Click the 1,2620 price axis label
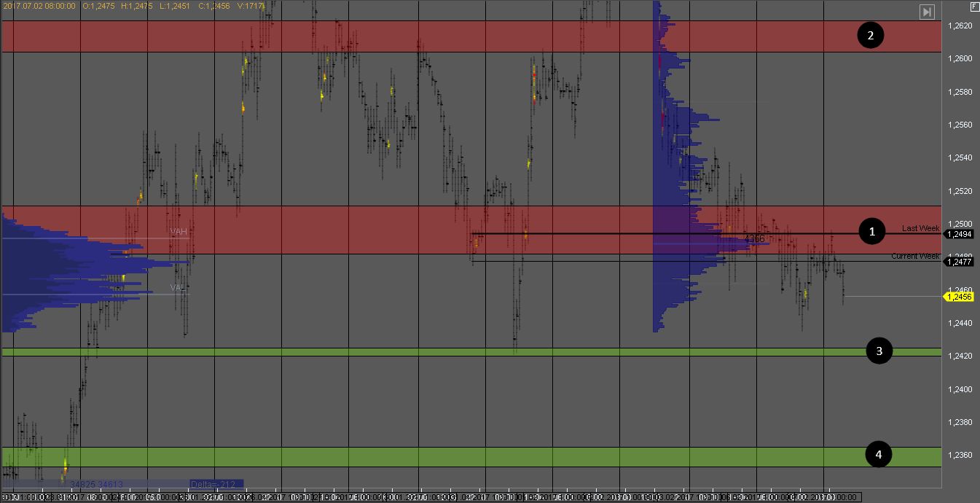Screen dimensions: 980x503 pos(962,26)
